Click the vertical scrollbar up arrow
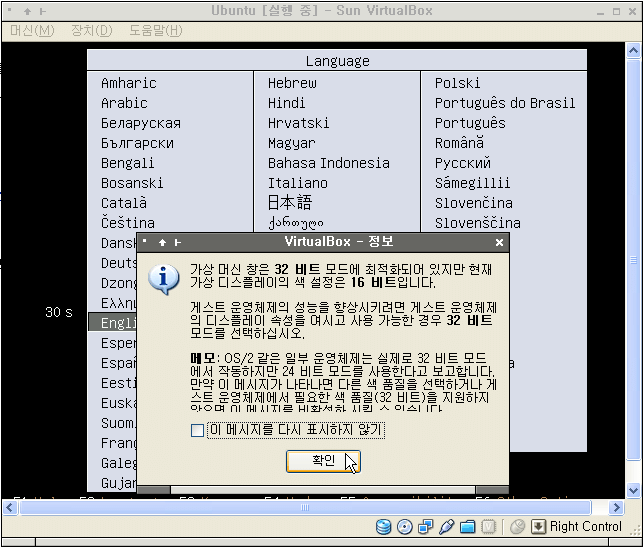Viewport: 644px width, 548px height. pos(633,51)
